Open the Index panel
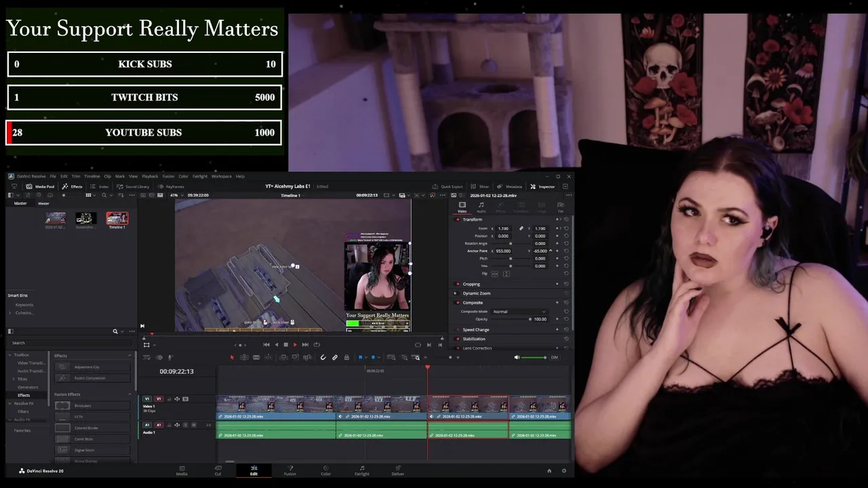This screenshot has height=488, width=868. coord(100,186)
